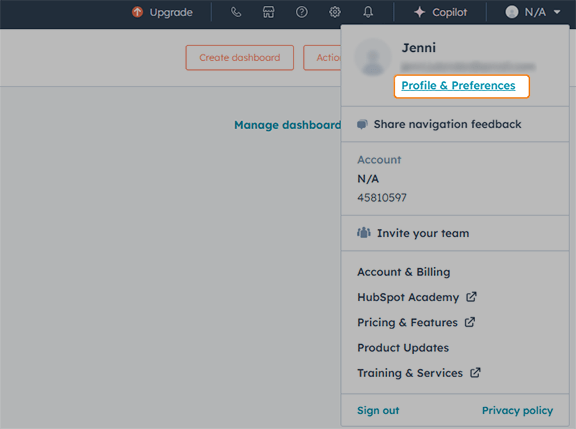Click the Actions button

(x=322, y=57)
